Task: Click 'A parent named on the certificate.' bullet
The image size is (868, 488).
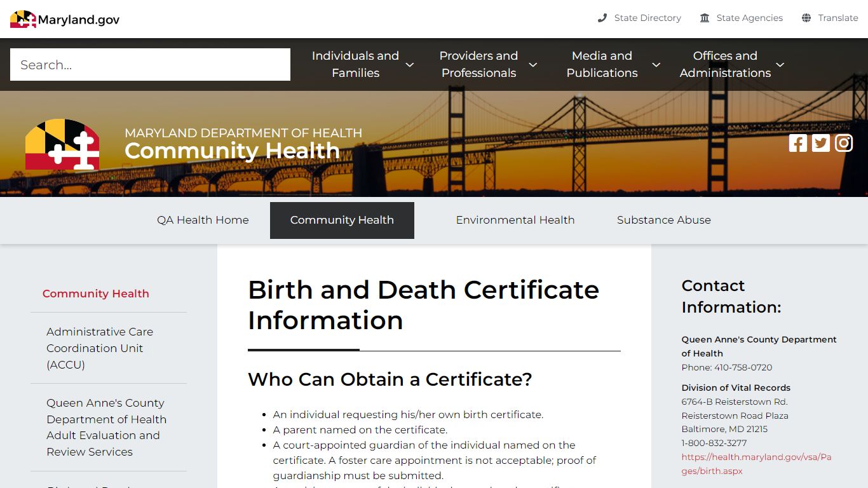Action: (360, 430)
